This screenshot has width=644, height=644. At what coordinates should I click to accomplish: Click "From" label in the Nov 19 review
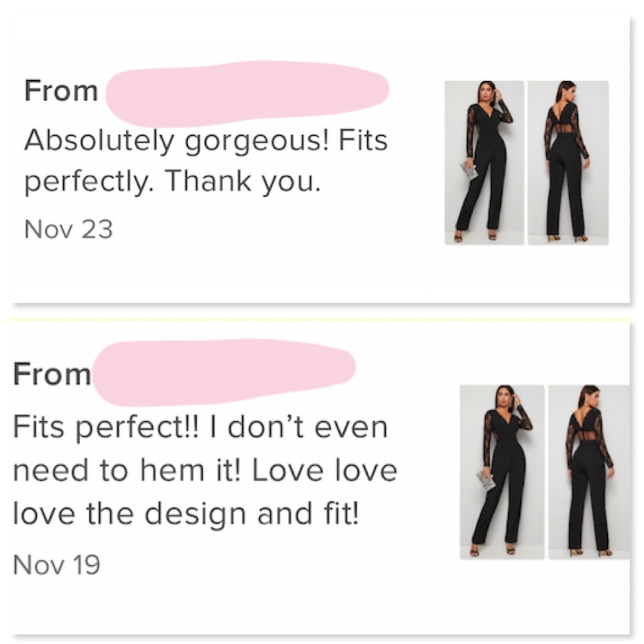click(52, 374)
